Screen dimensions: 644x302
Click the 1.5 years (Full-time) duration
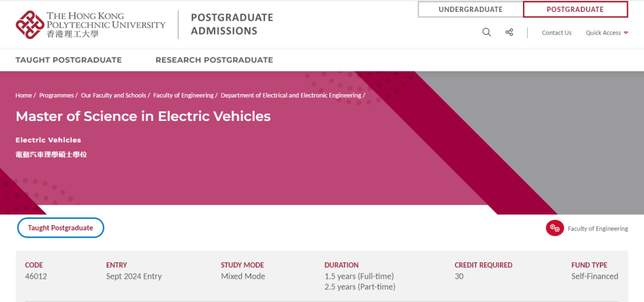point(359,276)
